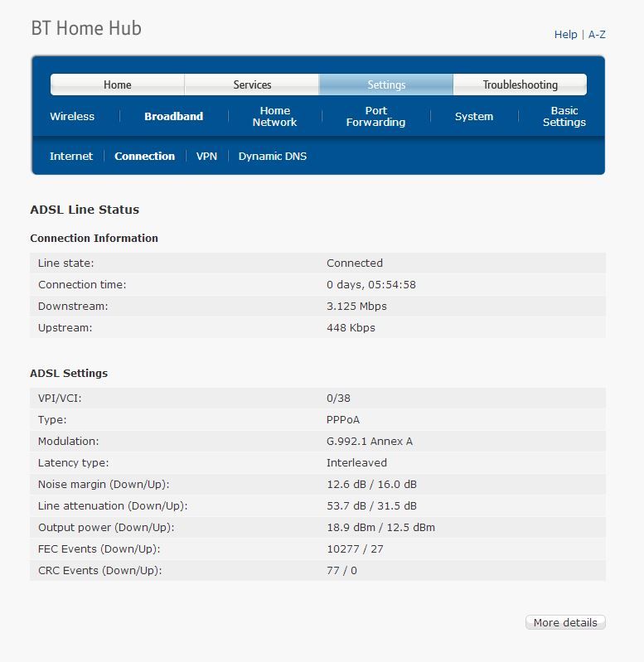Select FEC events value '10277 / 27'
This screenshot has width=644, height=662.
click(x=355, y=548)
